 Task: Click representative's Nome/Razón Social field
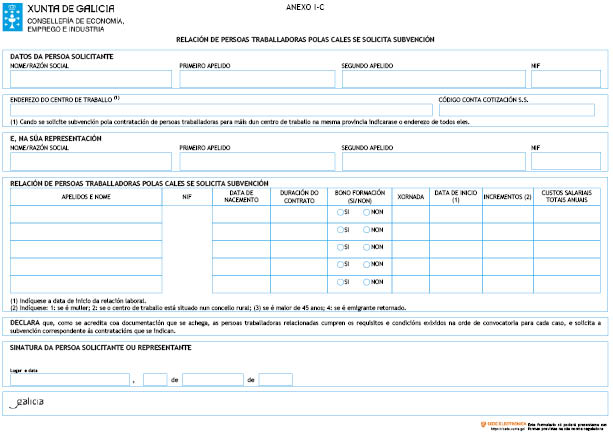(x=90, y=161)
